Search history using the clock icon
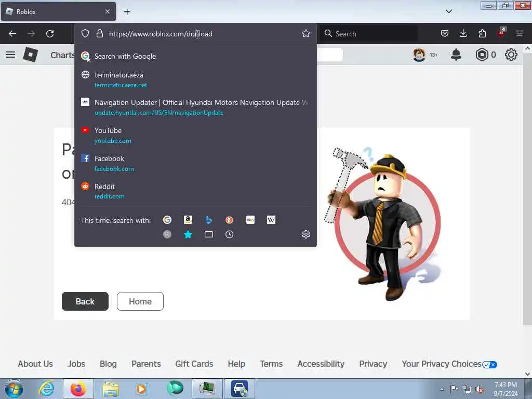This screenshot has height=399, width=532. point(229,234)
